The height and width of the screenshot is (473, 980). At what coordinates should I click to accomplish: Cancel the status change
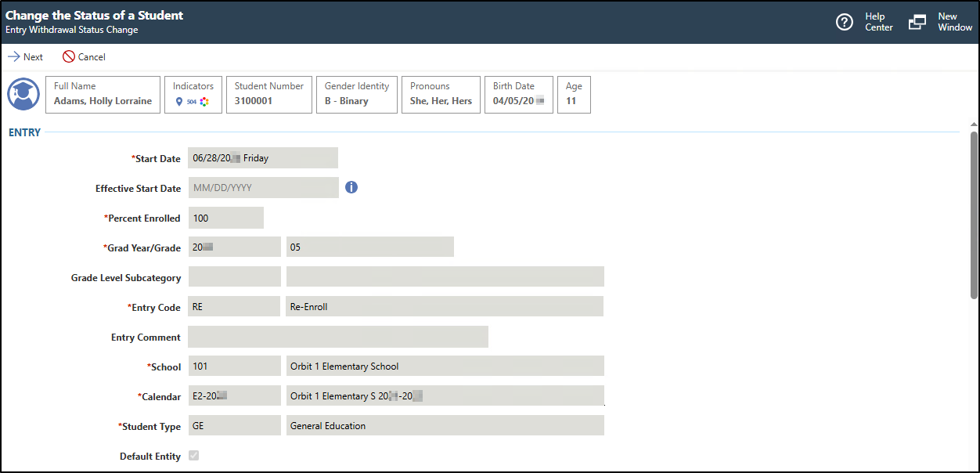(84, 56)
